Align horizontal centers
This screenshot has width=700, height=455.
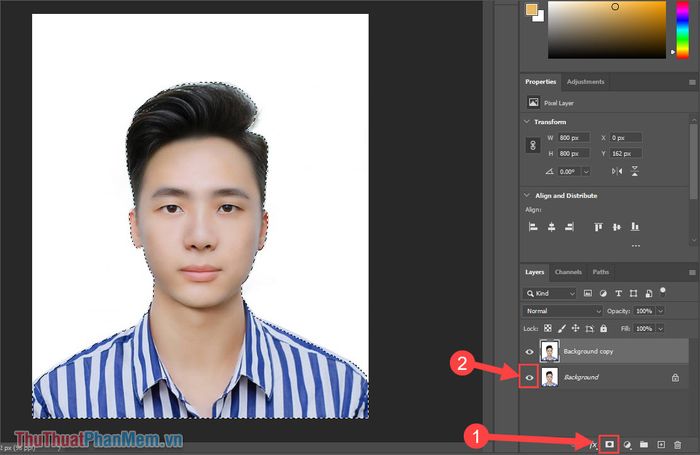(552, 227)
